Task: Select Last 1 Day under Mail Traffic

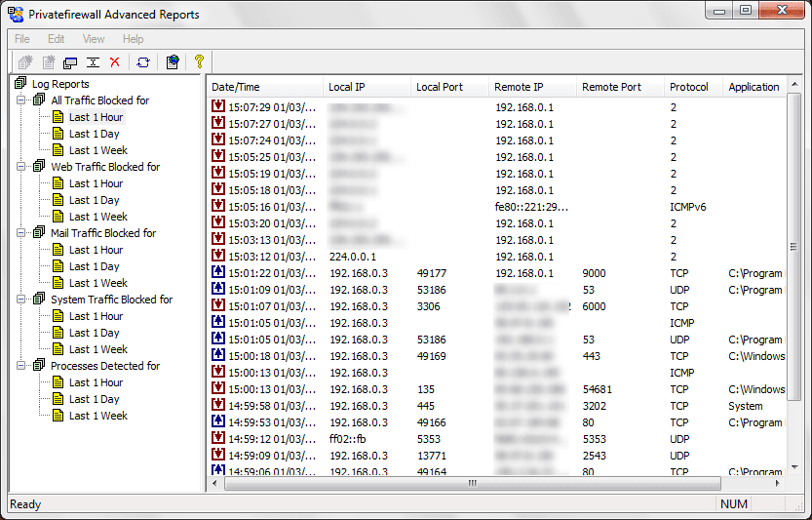Action: pyautogui.click(x=94, y=266)
